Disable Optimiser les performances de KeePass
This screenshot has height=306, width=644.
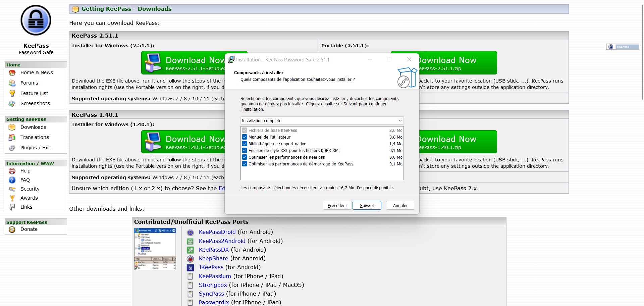[245, 157]
